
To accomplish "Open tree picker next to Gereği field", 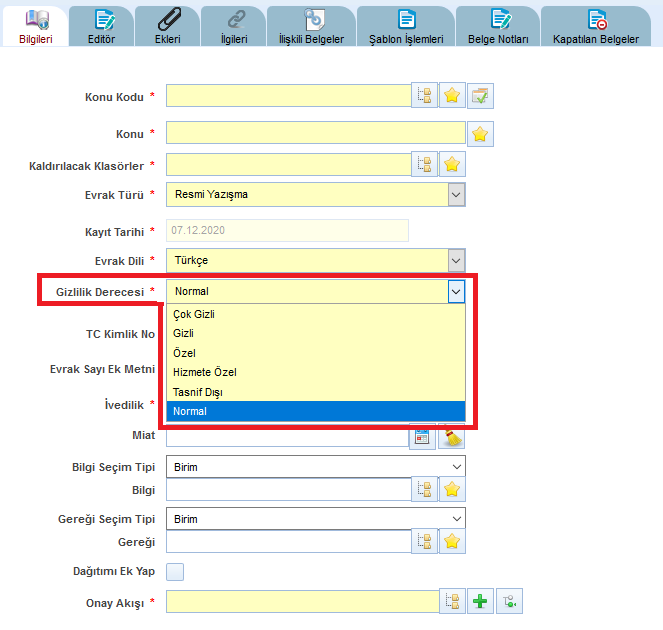I will pyautogui.click(x=424, y=542).
